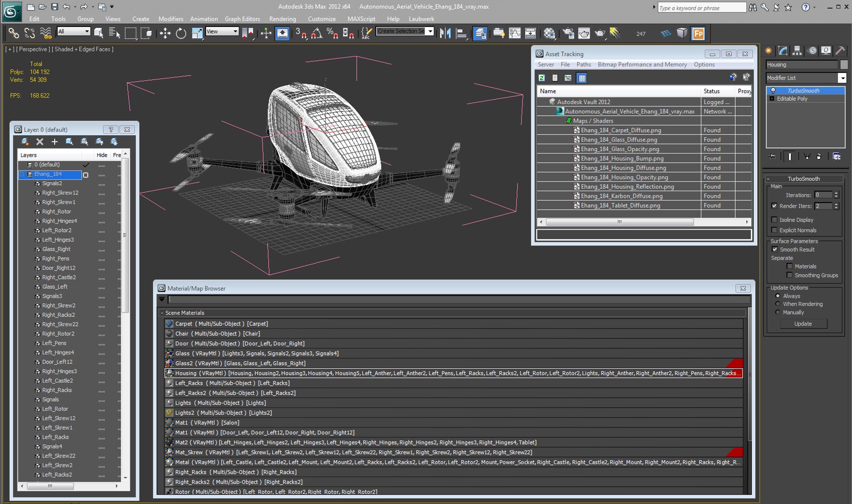Click the help search keyword field

click(702, 8)
